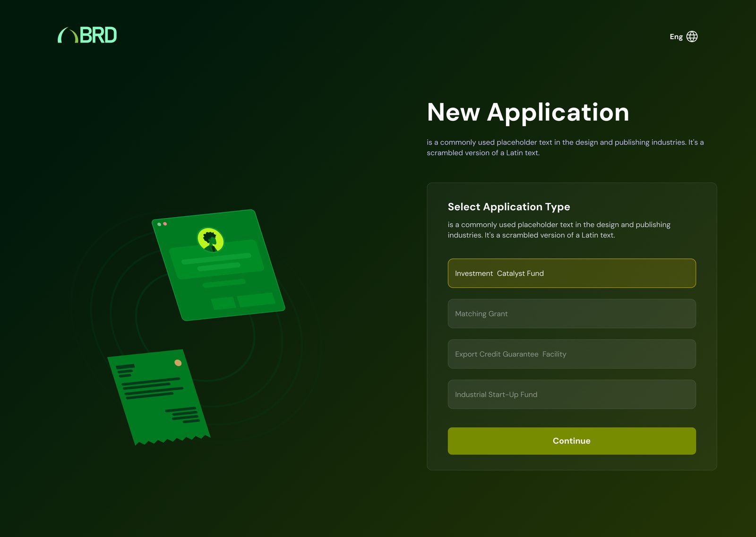Screen dimensions: 756x537
Task: Click the profile card illustration
Action: [218, 265]
